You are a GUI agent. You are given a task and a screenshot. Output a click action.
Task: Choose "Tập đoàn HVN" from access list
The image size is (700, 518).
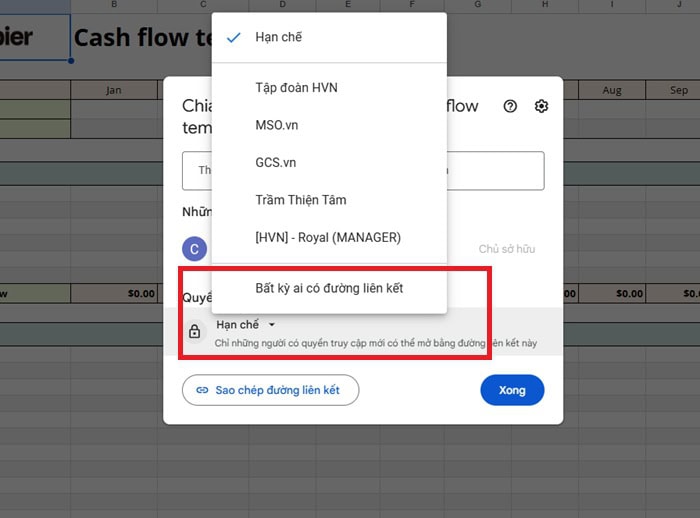pos(296,88)
